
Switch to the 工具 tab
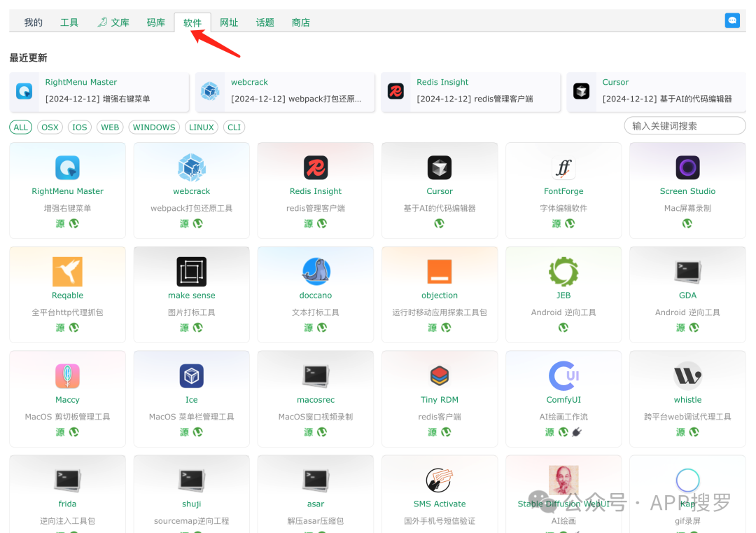[69, 22]
